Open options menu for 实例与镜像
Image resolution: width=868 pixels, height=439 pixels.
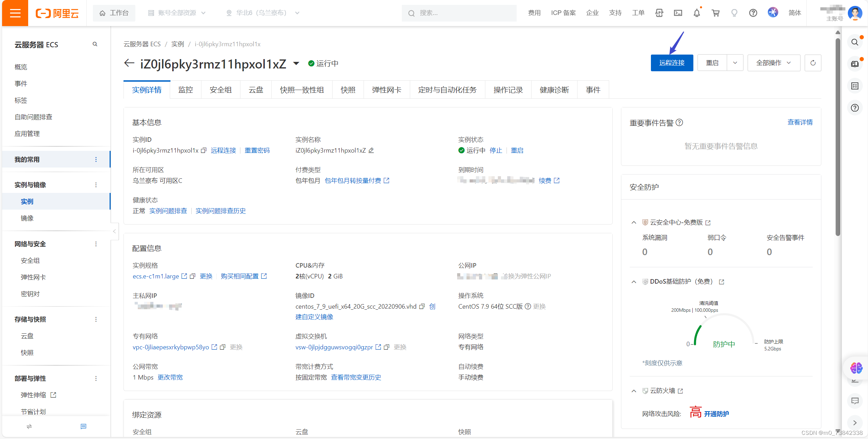(x=96, y=185)
